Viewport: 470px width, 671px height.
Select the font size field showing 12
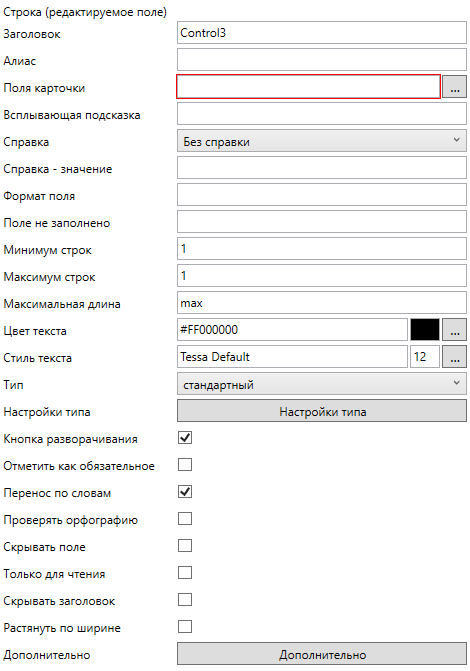(425, 357)
